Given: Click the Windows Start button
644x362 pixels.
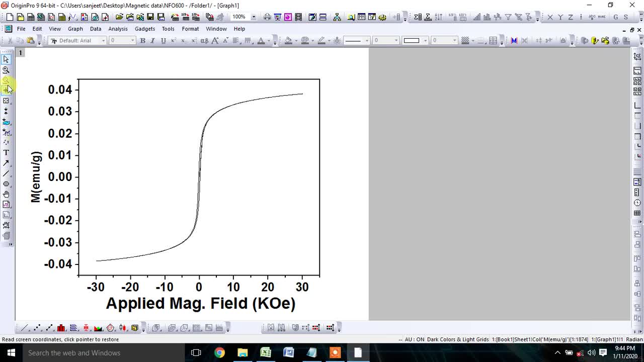Looking at the screenshot, I should [11, 353].
